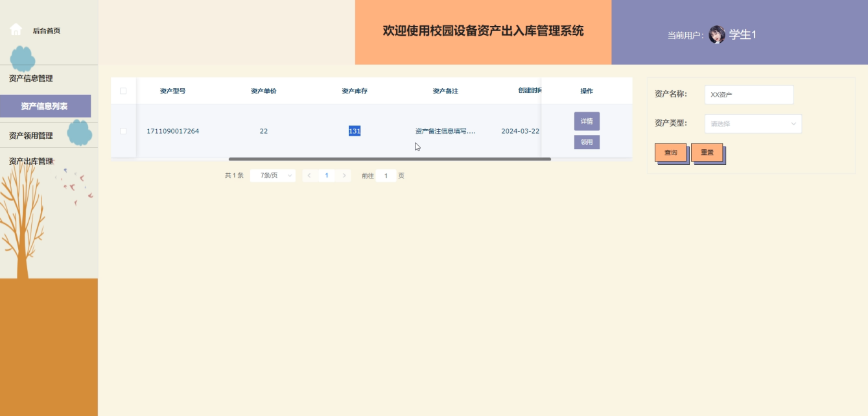
Task: Click the 领用 button in the row
Action: (x=587, y=142)
